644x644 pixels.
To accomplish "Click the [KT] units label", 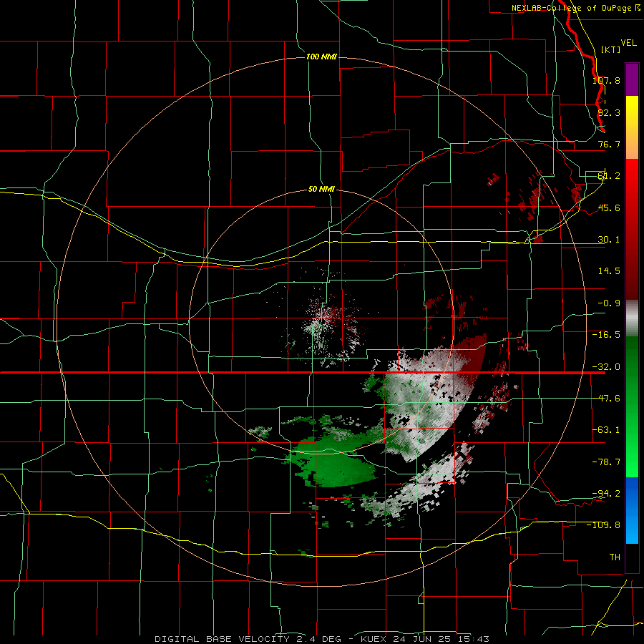I will point(611,49).
